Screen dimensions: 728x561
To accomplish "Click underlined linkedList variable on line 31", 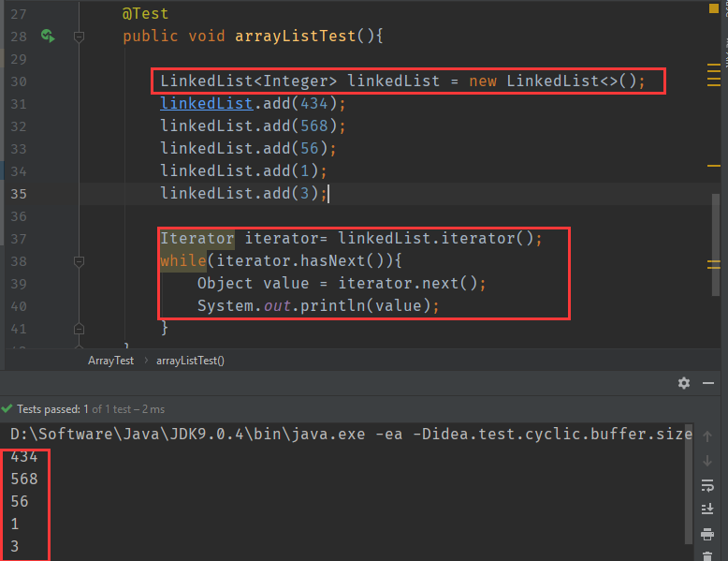I will tap(206, 103).
